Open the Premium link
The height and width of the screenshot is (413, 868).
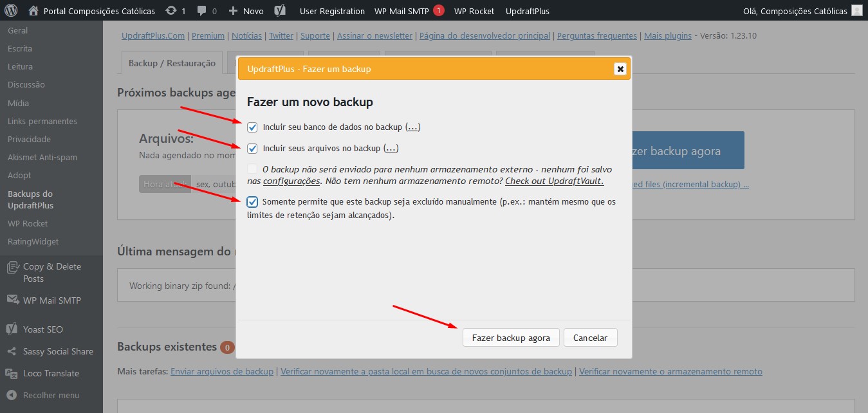point(208,36)
